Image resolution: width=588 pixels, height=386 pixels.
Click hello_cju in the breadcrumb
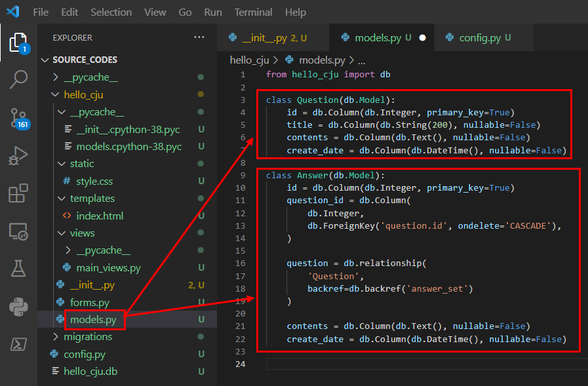coord(249,60)
